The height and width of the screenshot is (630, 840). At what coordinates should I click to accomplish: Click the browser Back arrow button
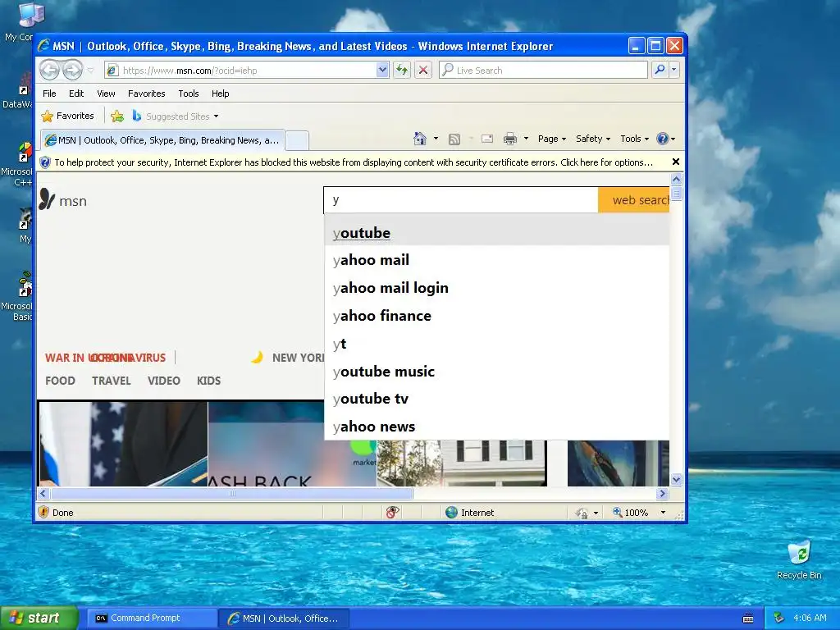coord(49,70)
